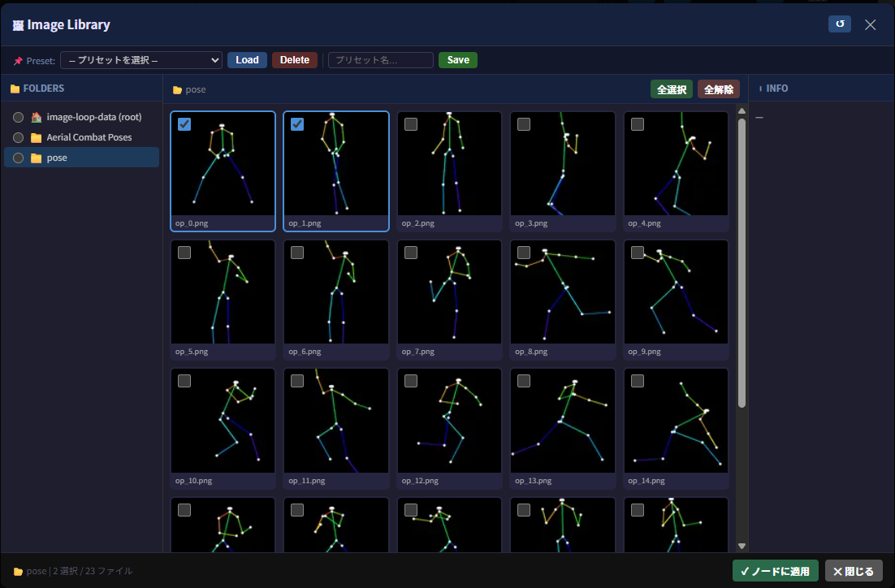Click the op_12.png filename label

tap(420, 481)
